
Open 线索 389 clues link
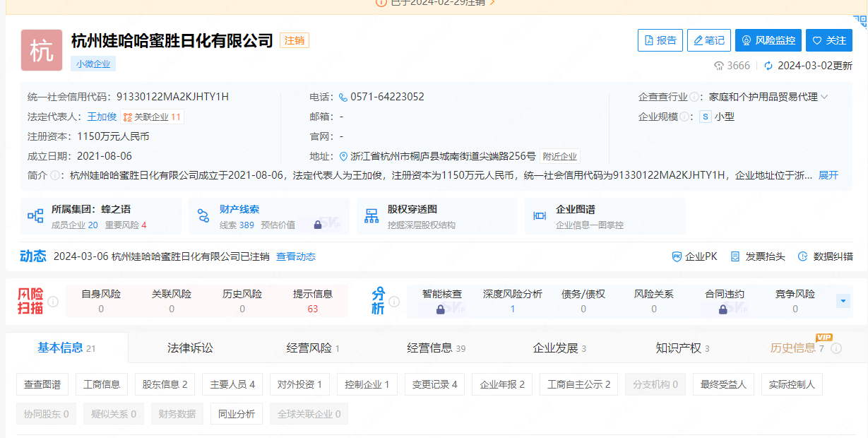click(237, 225)
